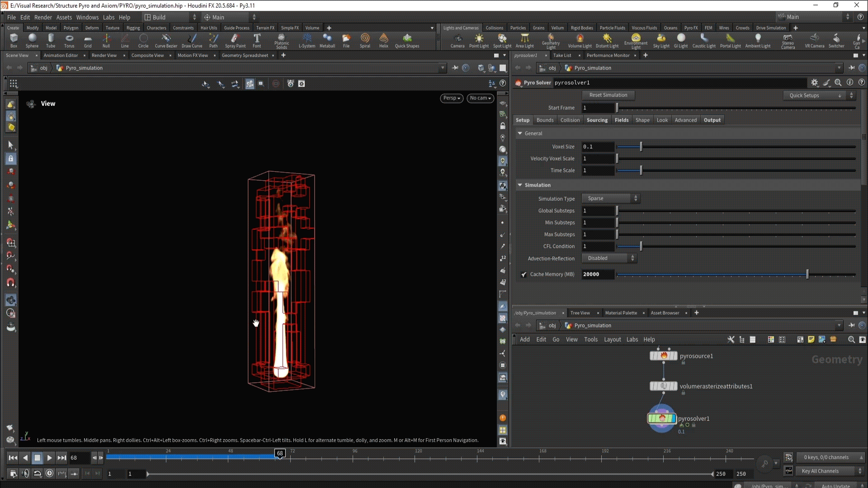Image resolution: width=868 pixels, height=488 pixels.
Task: Click the Start Frame input field
Action: coord(598,108)
